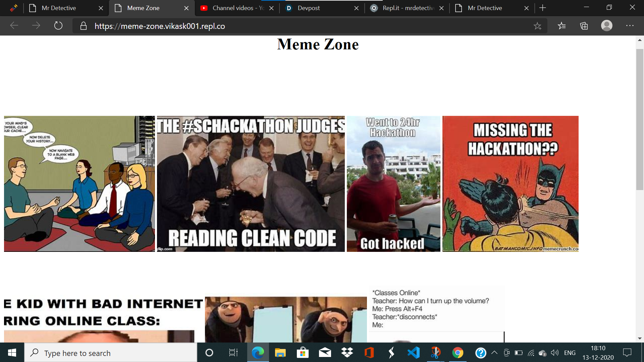Switch to the Repl.it mrdetective tab

click(x=407, y=8)
